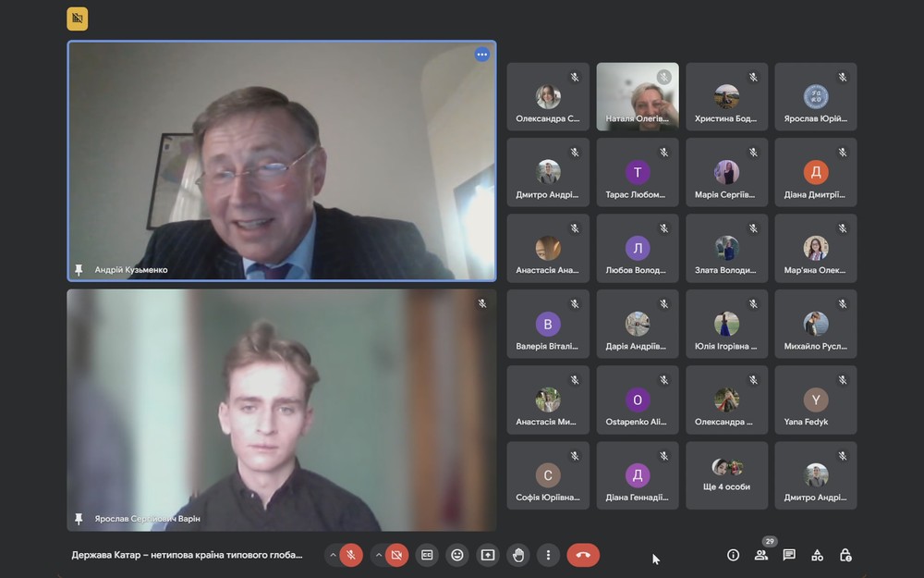The image size is (924, 578).
Task: Click the 'Ще 4 особи' tile
Action: point(726,475)
